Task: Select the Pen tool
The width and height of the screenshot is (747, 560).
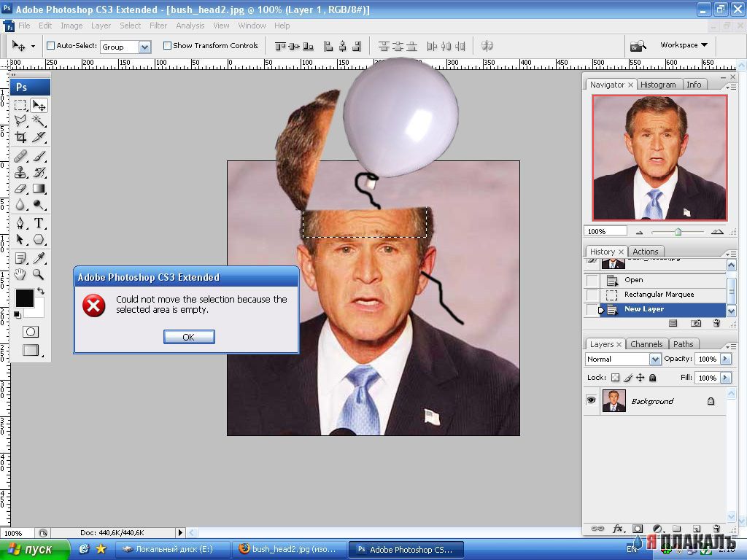Action: [20, 223]
